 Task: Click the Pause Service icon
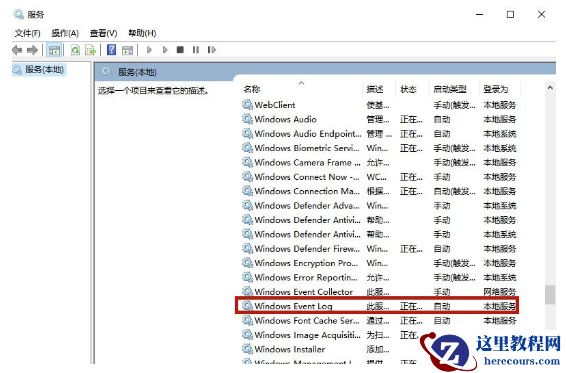click(196, 50)
